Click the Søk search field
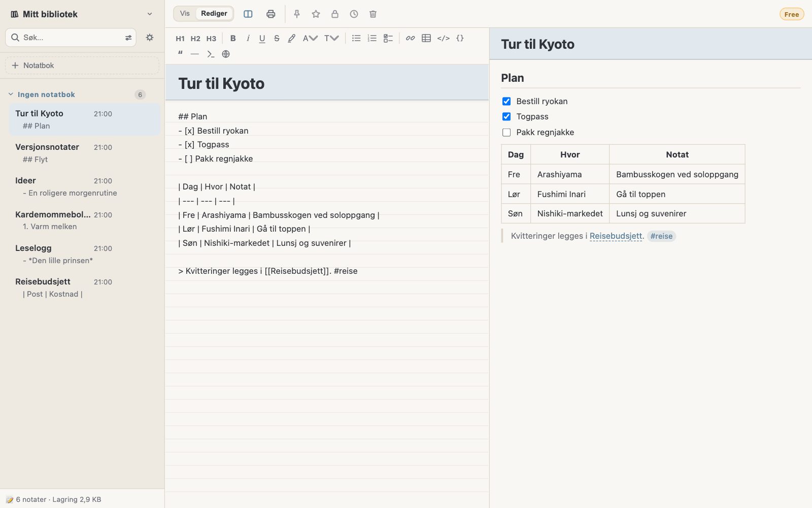 pos(71,38)
